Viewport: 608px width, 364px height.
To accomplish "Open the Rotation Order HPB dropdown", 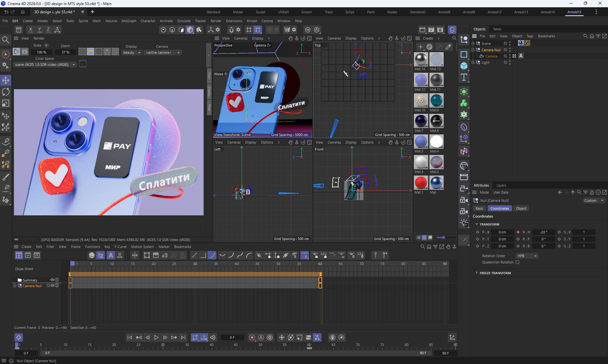I will point(527,256).
